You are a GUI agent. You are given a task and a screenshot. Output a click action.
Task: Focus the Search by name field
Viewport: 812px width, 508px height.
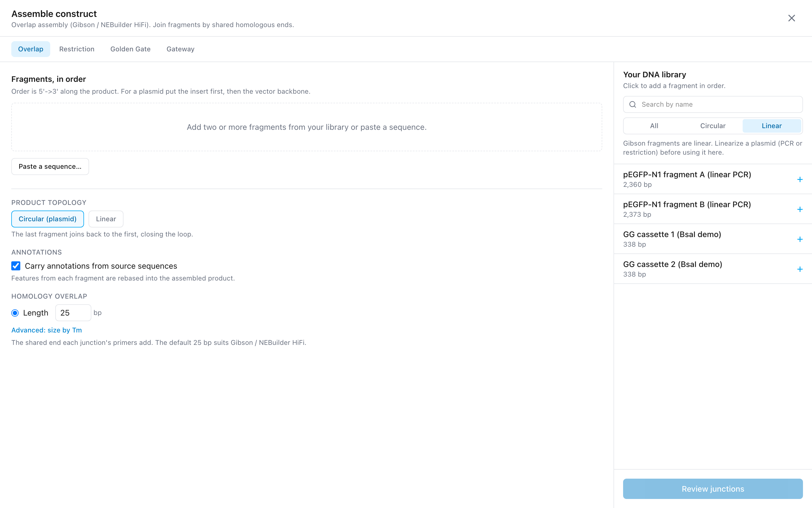(713, 104)
